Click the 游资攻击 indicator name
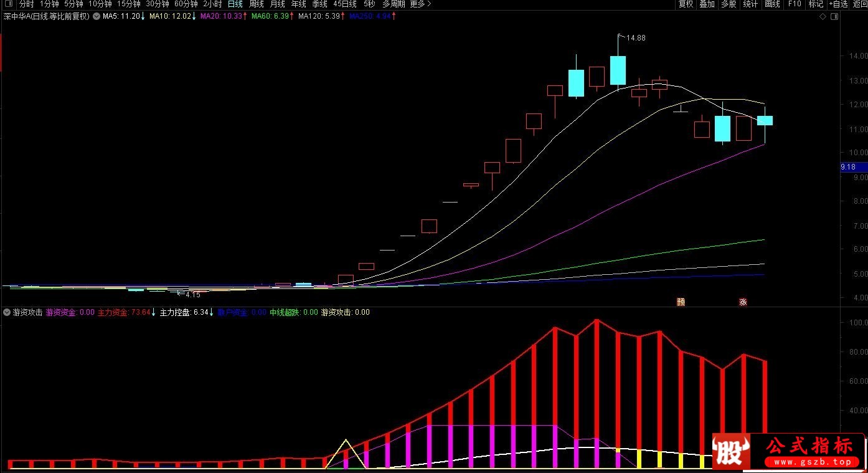Screen dimensions: 868x473 pos(27,312)
